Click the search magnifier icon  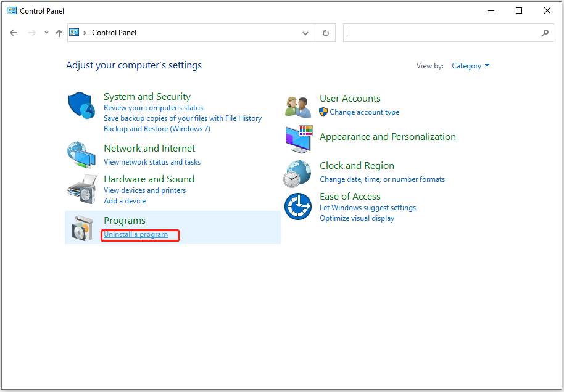pos(545,33)
